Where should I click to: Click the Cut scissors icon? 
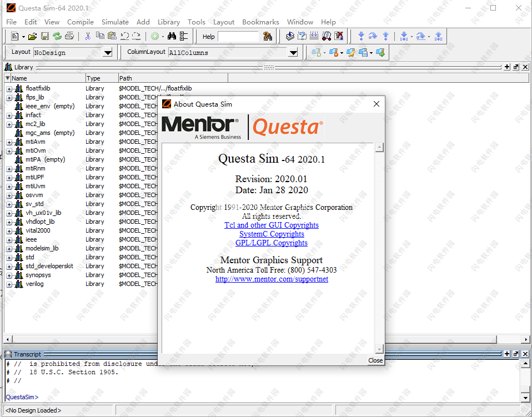[x=88, y=36]
